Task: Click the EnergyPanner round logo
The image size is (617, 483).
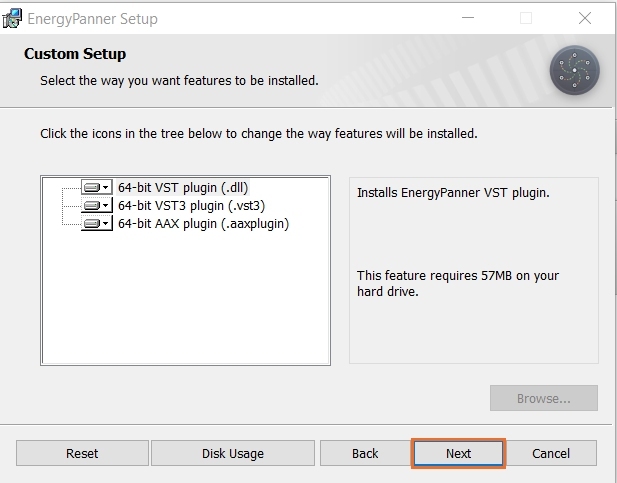Action: click(x=574, y=71)
